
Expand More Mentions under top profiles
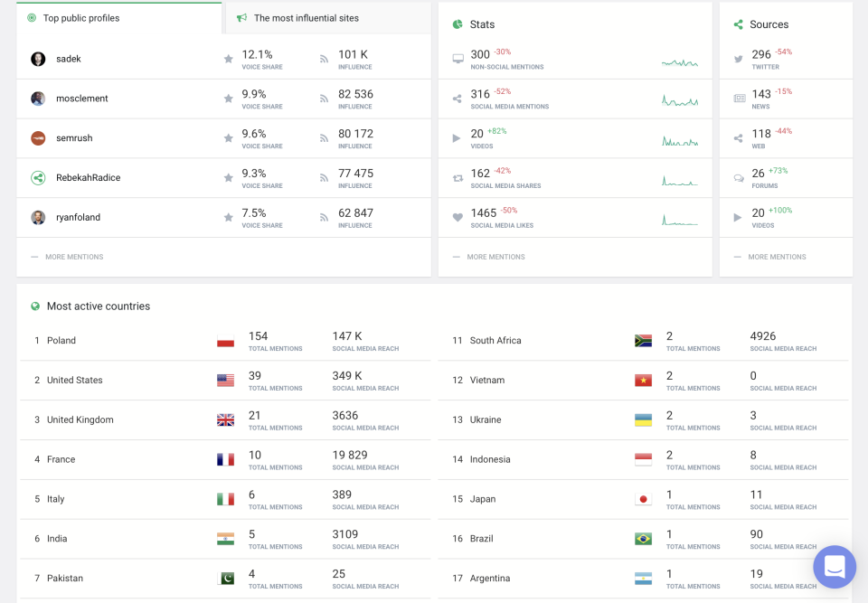pos(74,257)
